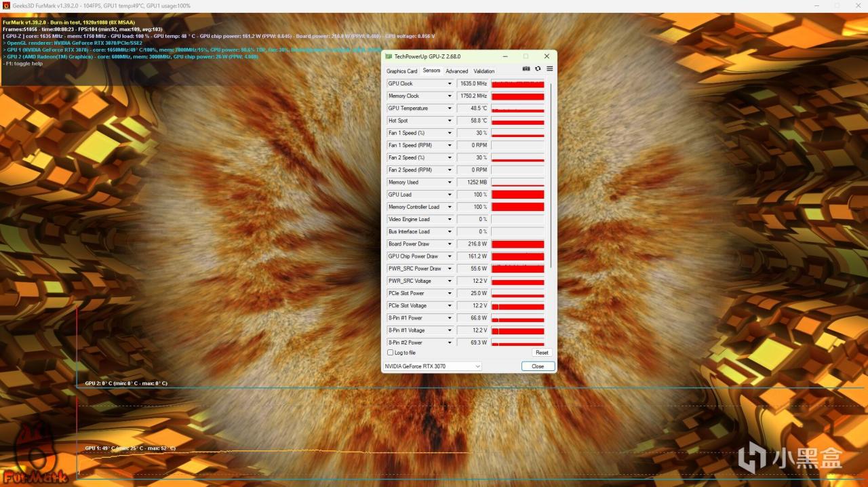Open the NVIDIA GeForce RTX 3070 GPU selector
This screenshot has width=868, height=487.
[433, 366]
